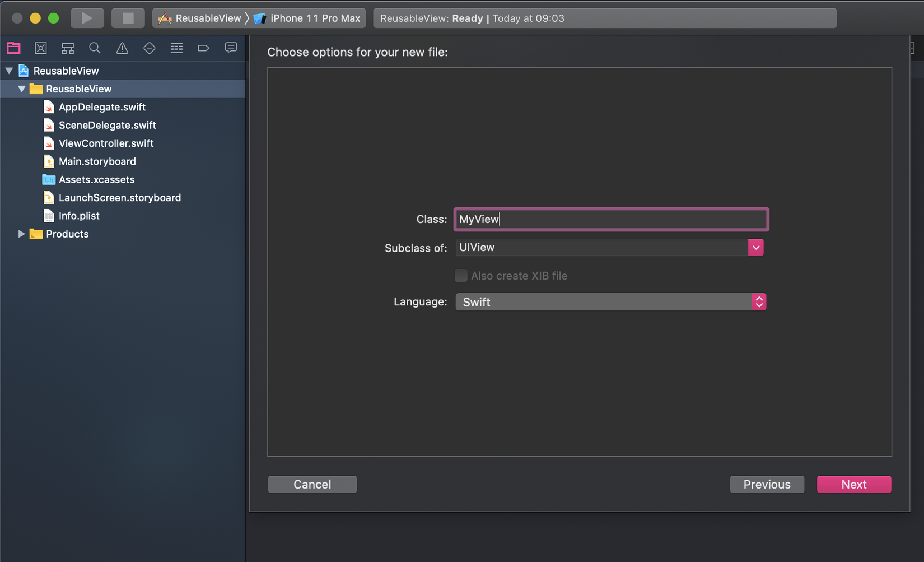924x562 pixels.
Task: Click the yellow minimize window button
Action: [35, 18]
